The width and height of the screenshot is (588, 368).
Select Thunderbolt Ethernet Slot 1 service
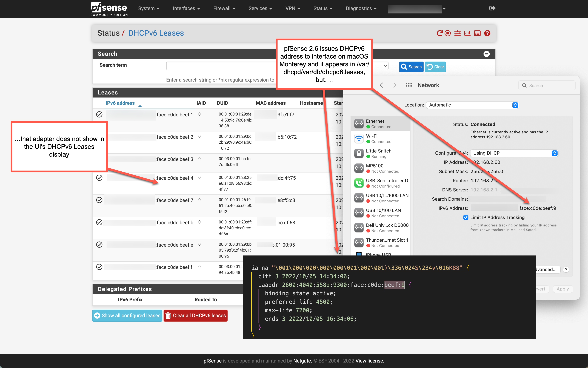coord(381,242)
